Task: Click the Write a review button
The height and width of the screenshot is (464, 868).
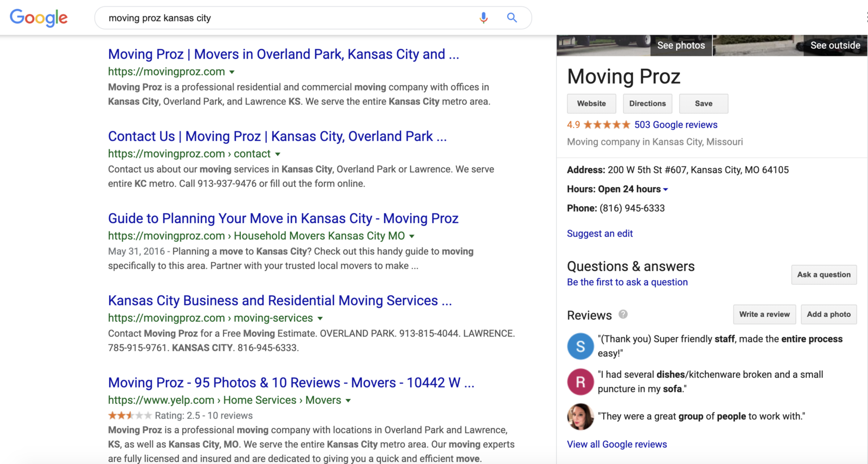Action: click(764, 314)
